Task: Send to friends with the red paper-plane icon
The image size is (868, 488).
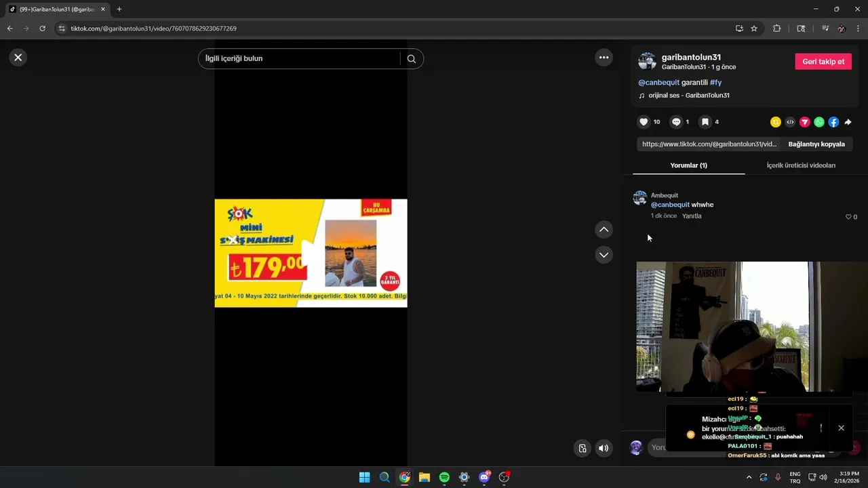Action: pos(805,122)
